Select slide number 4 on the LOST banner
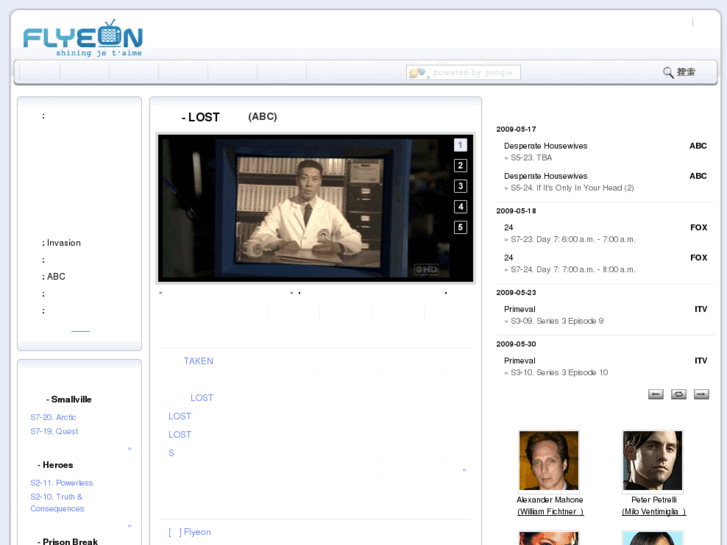Screen dimensions: 727x545 pyautogui.click(x=460, y=206)
